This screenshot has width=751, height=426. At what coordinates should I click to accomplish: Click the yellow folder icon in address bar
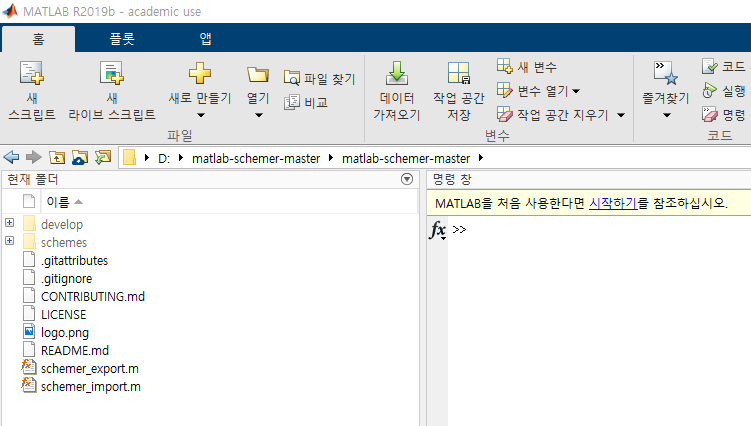(x=129, y=158)
